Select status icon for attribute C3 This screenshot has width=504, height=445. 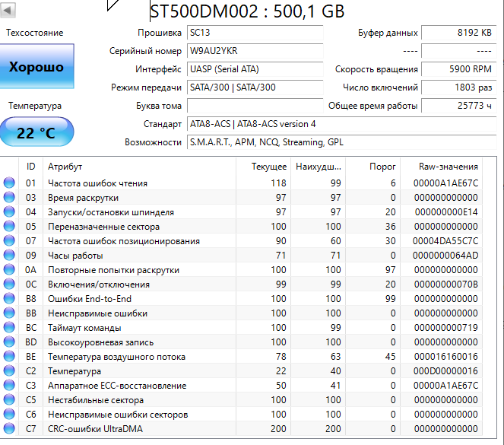[9, 385]
